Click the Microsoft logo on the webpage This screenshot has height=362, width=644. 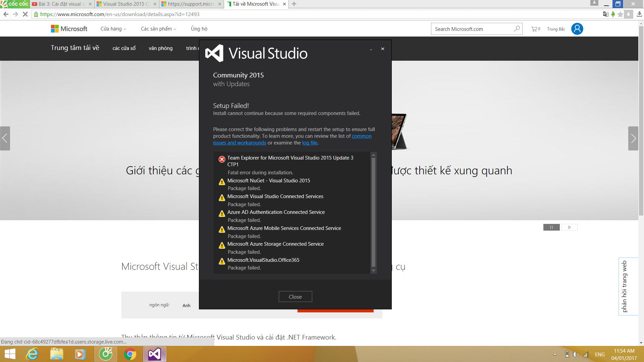pyautogui.click(x=69, y=29)
